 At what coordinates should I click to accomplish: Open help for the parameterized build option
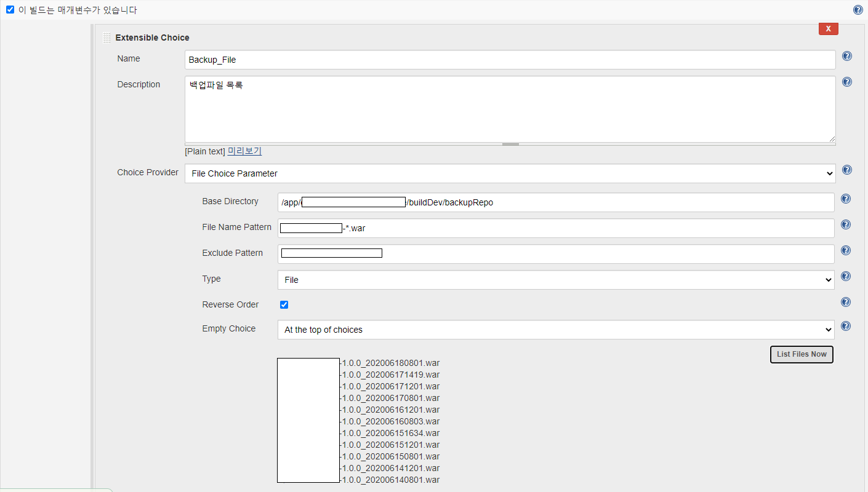pos(858,10)
